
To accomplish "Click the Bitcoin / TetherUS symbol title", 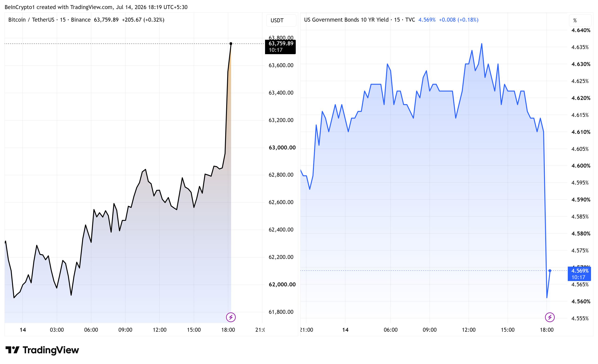I will point(31,20).
